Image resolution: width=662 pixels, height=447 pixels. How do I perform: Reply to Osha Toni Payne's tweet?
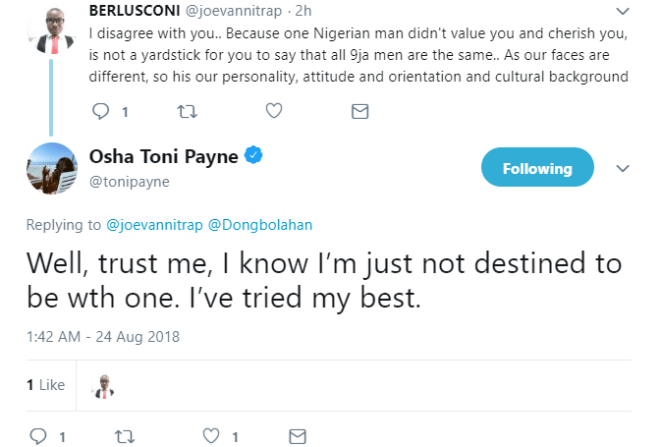(x=39, y=436)
